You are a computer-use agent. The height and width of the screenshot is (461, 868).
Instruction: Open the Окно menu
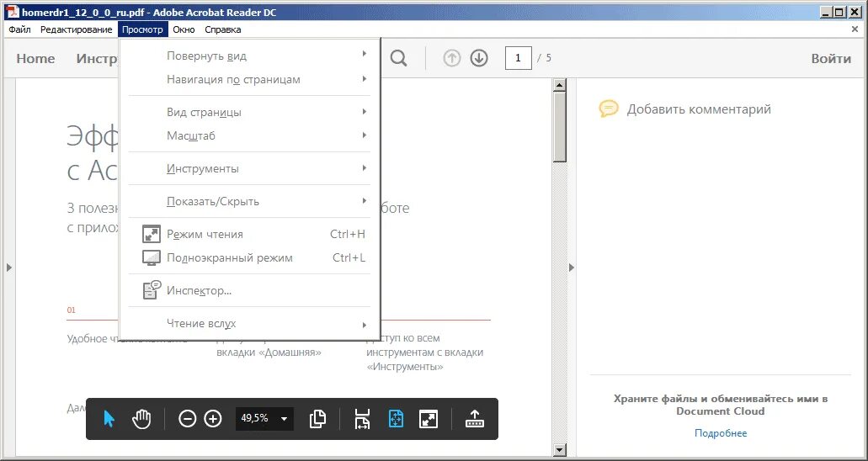[184, 29]
